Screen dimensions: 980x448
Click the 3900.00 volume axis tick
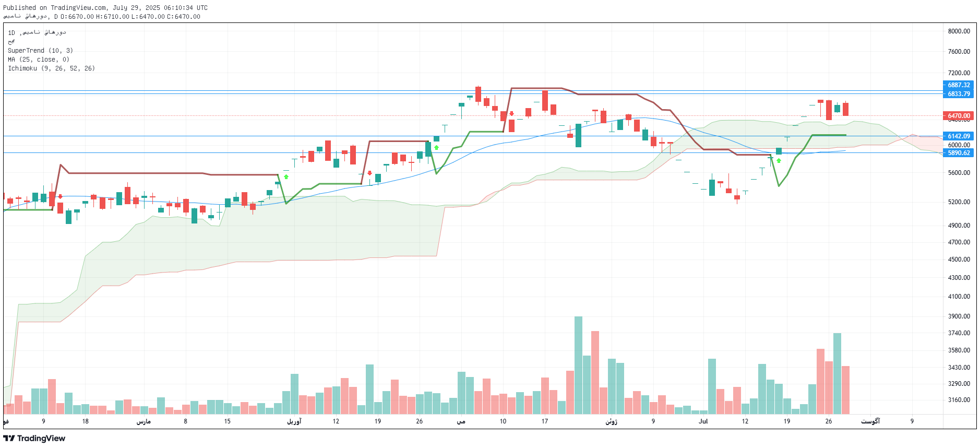pos(959,316)
